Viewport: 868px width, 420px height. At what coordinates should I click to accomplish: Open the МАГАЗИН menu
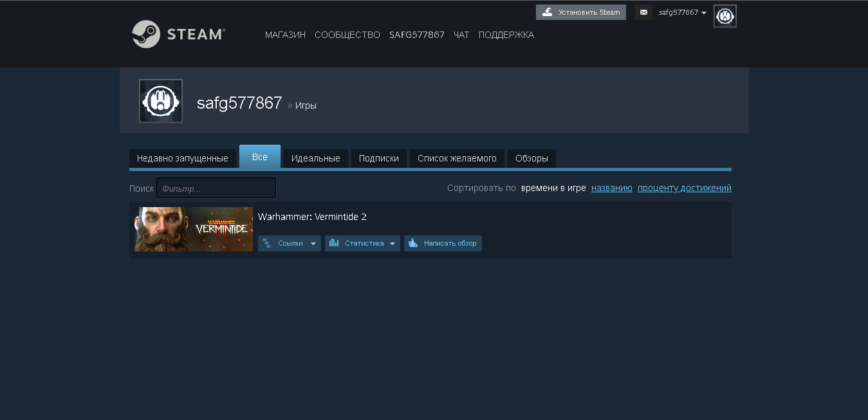pyautogui.click(x=285, y=35)
